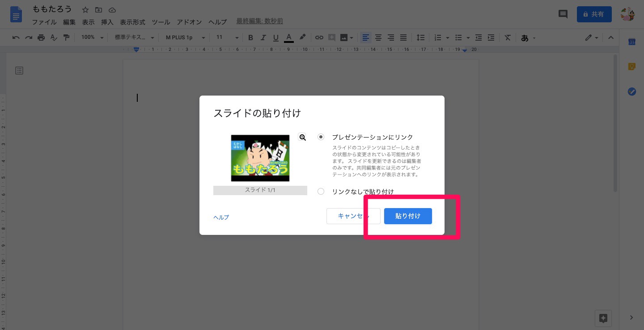Click the キャンセル button
The image size is (644, 330).
tap(353, 216)
